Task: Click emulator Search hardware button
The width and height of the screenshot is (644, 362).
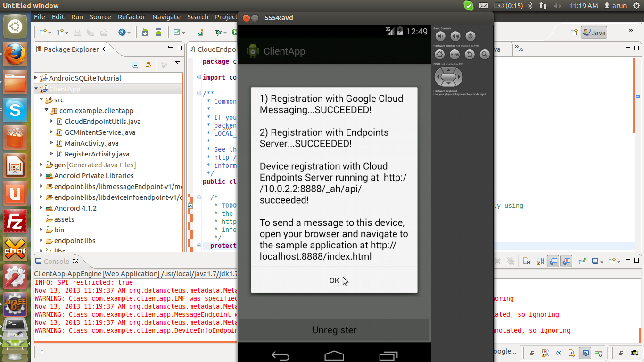Action: point(485,55)
